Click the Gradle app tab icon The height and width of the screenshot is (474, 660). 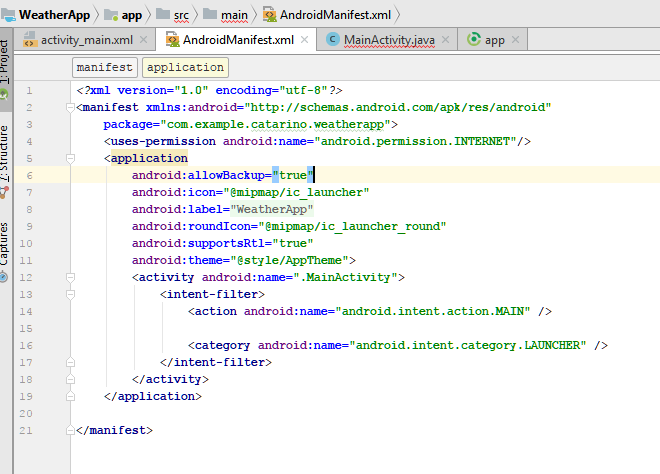pos(474,40)
